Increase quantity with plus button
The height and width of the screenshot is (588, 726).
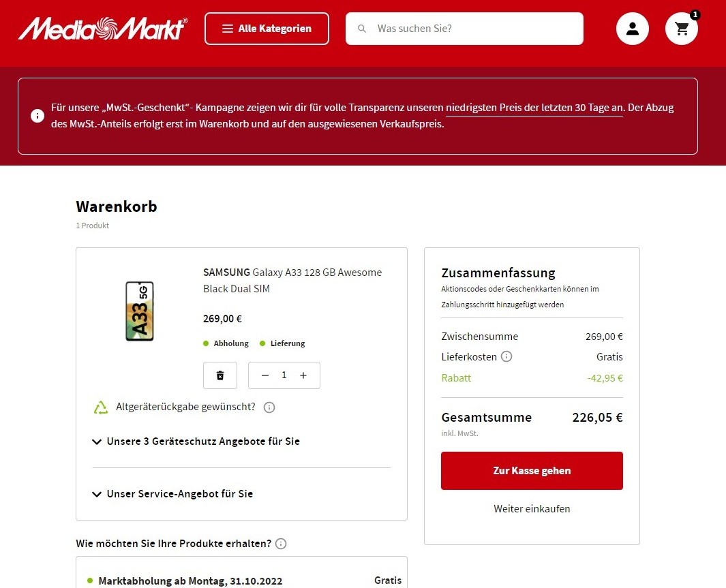303,375
